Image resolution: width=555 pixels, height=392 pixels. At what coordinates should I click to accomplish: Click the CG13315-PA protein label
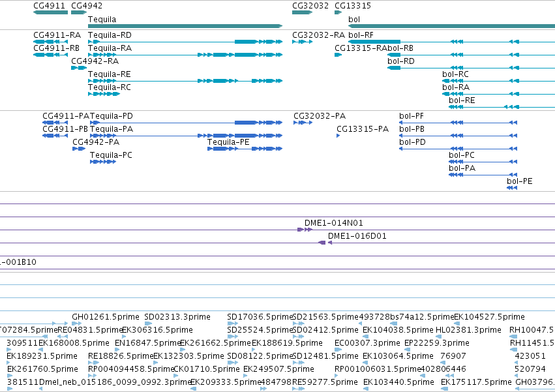click(363, 129)
